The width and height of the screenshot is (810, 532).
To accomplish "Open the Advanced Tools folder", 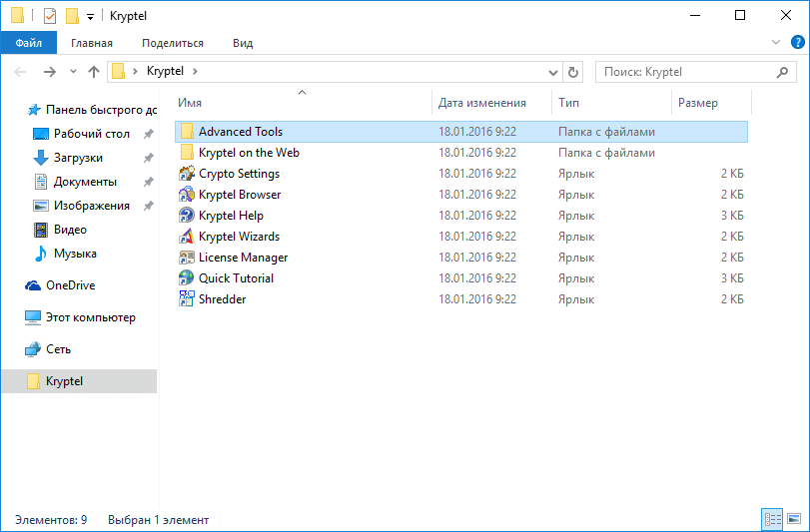I will click(x=241, y=132).
